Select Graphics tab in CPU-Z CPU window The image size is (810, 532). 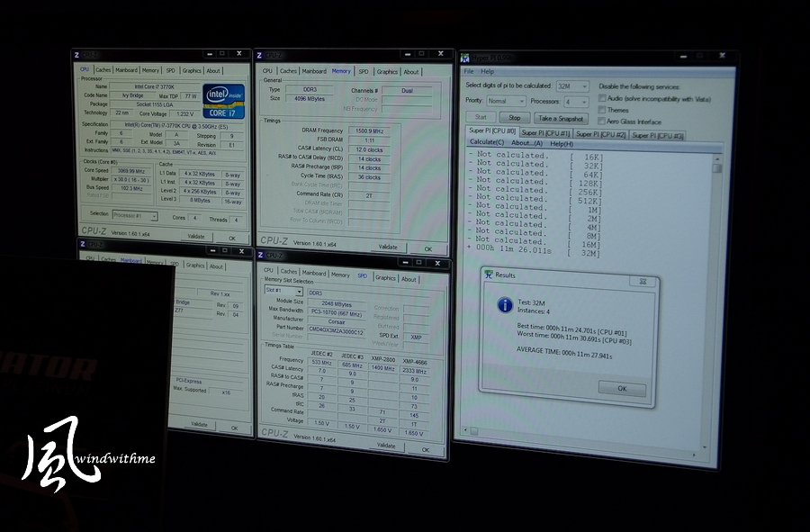(192, 71)
